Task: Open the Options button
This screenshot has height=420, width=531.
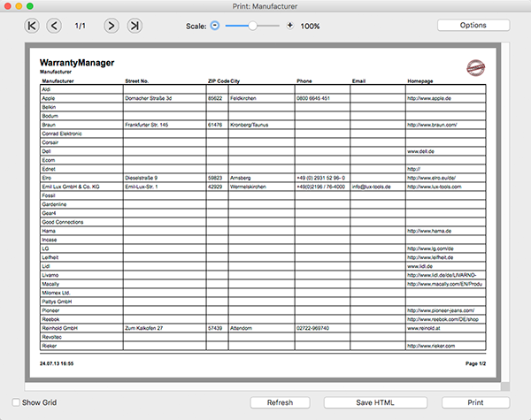Action: tap(473, 26)
